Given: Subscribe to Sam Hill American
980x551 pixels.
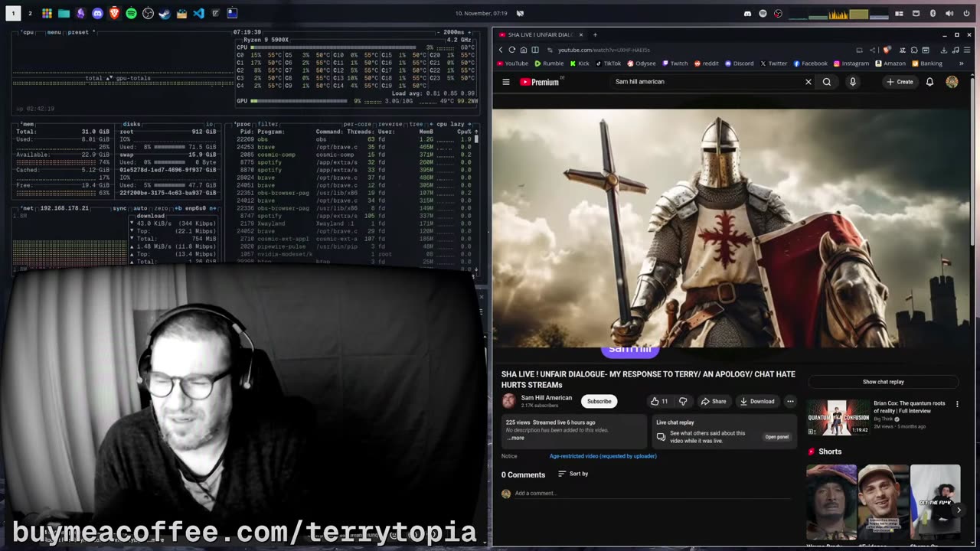Looking at the screenshot, I should 599,401.
